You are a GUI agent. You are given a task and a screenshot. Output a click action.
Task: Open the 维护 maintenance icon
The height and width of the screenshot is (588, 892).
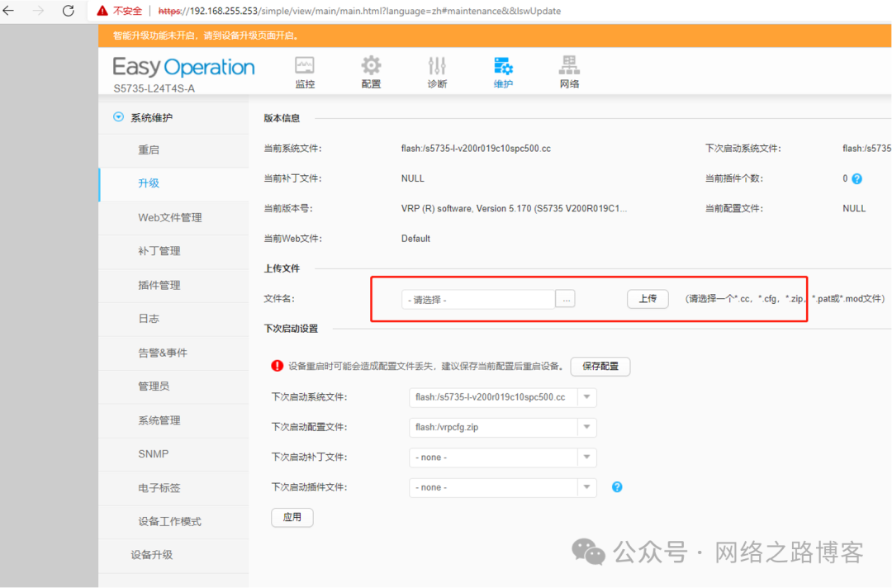(x=503, y=66)
